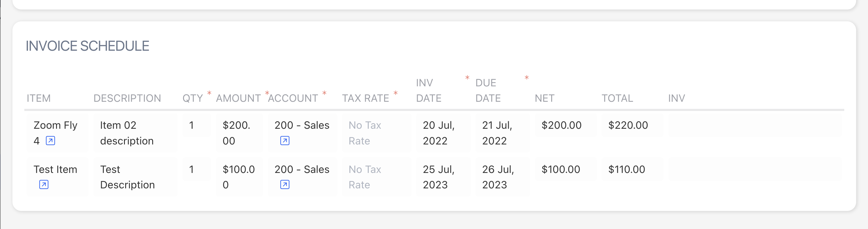This screenshot has height=229, width=868.
Task: Click the empty INV cell in Test Item row
Action: click(x=754, y=169)
